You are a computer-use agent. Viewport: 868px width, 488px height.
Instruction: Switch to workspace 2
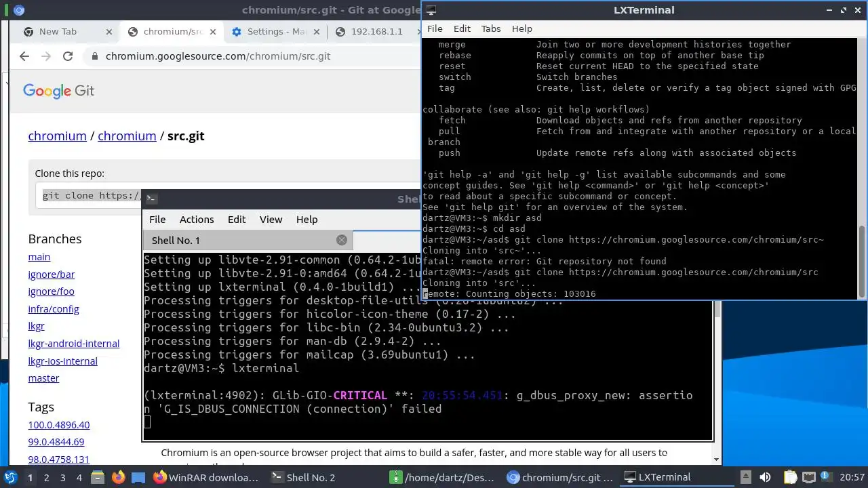pos(47,477)
